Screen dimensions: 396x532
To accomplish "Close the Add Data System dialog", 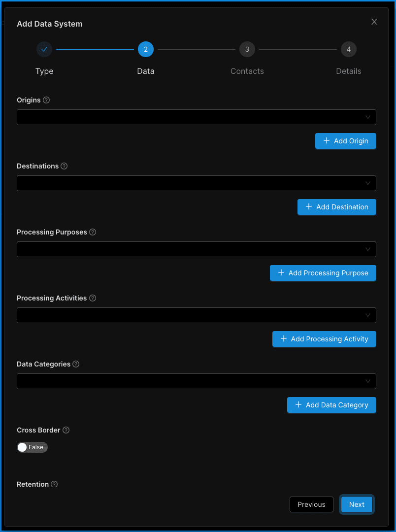I will pos(374,22).
